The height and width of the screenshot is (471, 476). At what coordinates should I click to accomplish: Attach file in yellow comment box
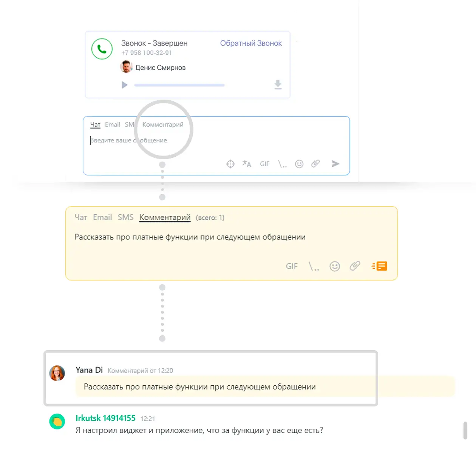(355, 266)
